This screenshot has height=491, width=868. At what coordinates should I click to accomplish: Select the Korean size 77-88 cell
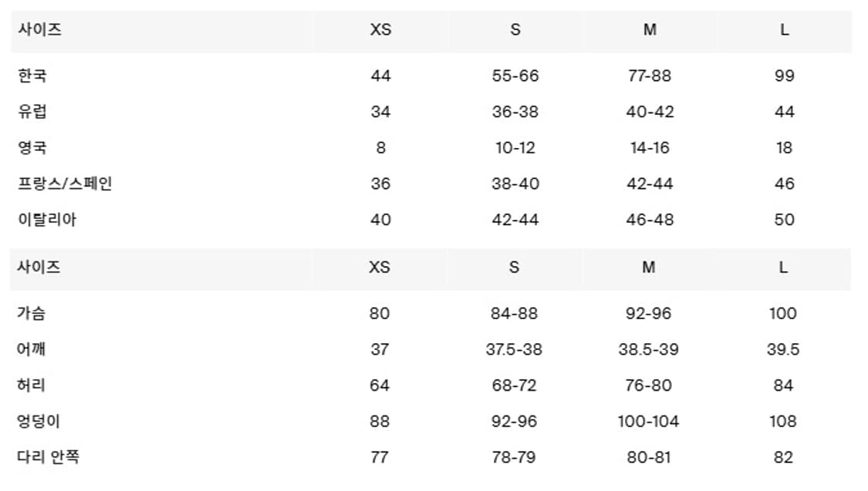[649, 76]
